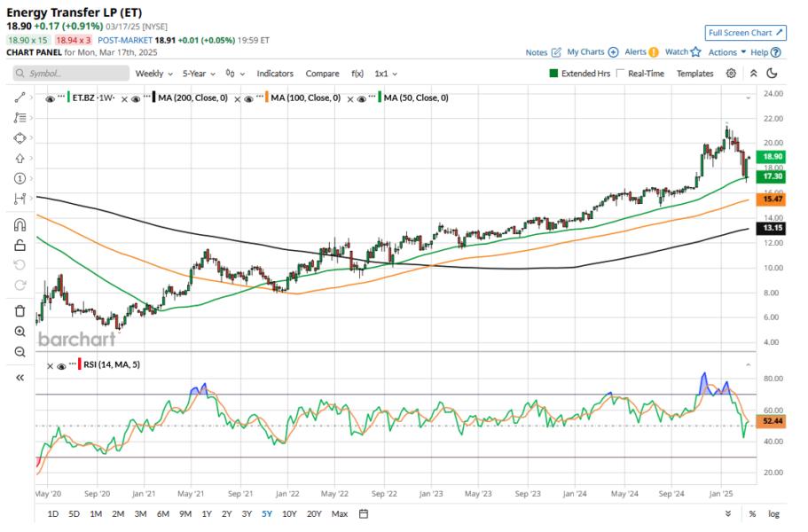Viewport: 808px width, 532px height.
Task: Collapse the main chart legend chevron
Action: pyautogui.click(x=749, y=98)
